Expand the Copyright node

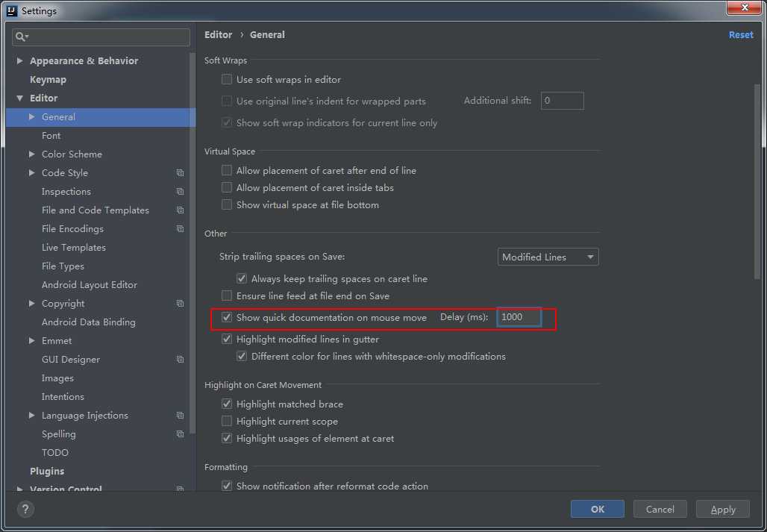32,303
